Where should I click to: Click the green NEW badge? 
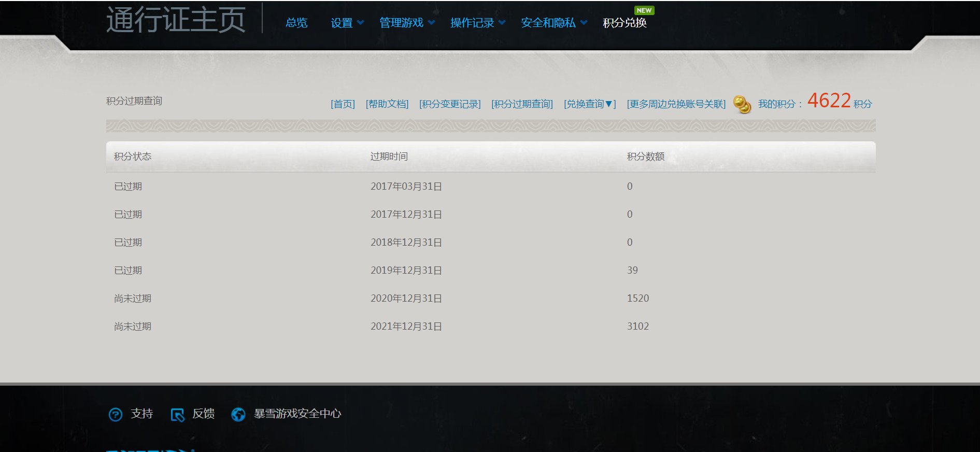click(644, 10)
